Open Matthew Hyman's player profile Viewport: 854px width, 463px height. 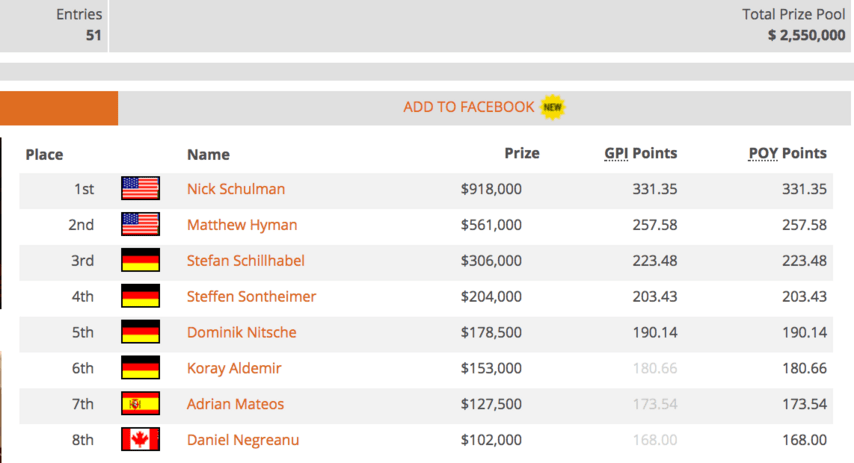tap(242, 225)
